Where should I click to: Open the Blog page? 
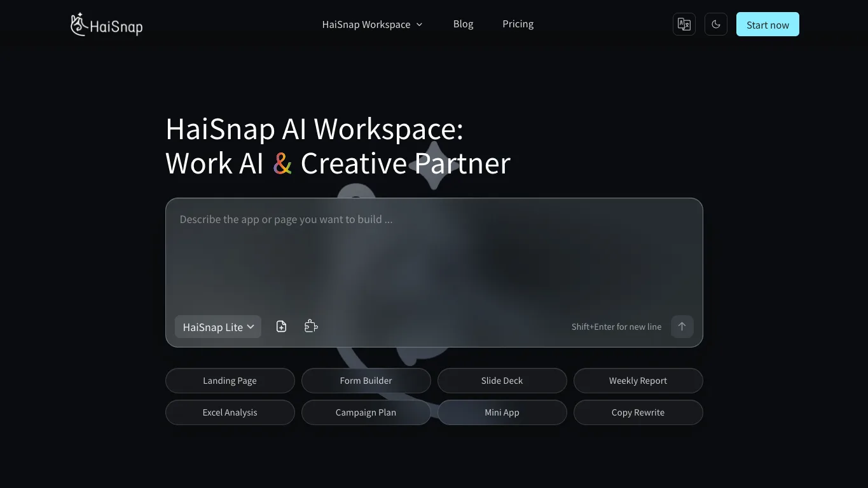(x=463, y=24)
